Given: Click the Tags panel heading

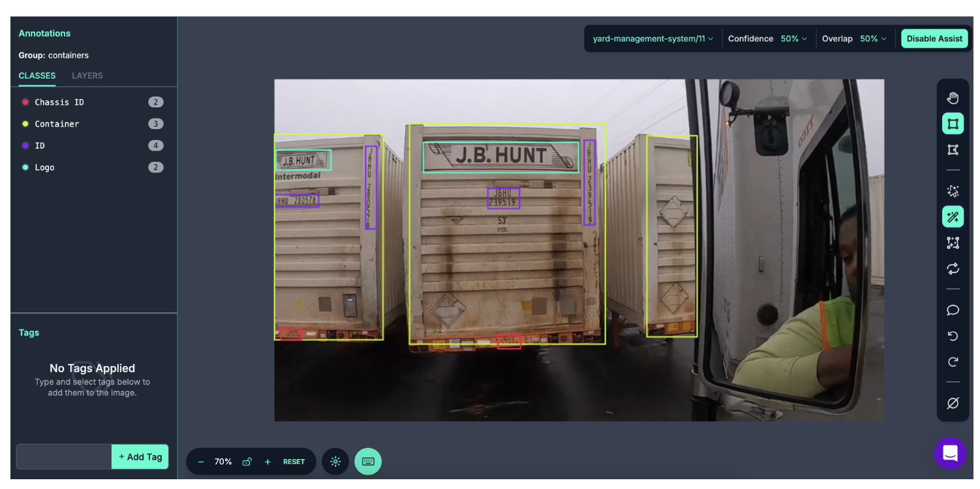Looking at the screenshot, I should (29, 333).
